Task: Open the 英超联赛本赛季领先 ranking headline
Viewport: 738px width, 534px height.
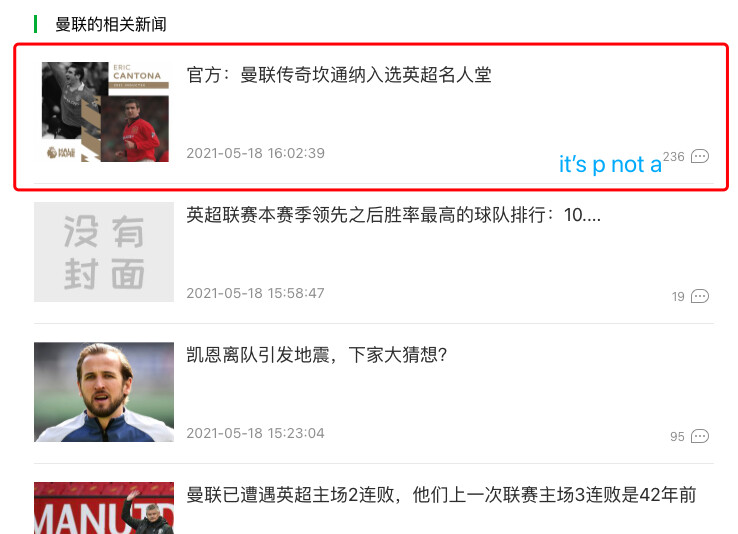Action: click(393, 215)
